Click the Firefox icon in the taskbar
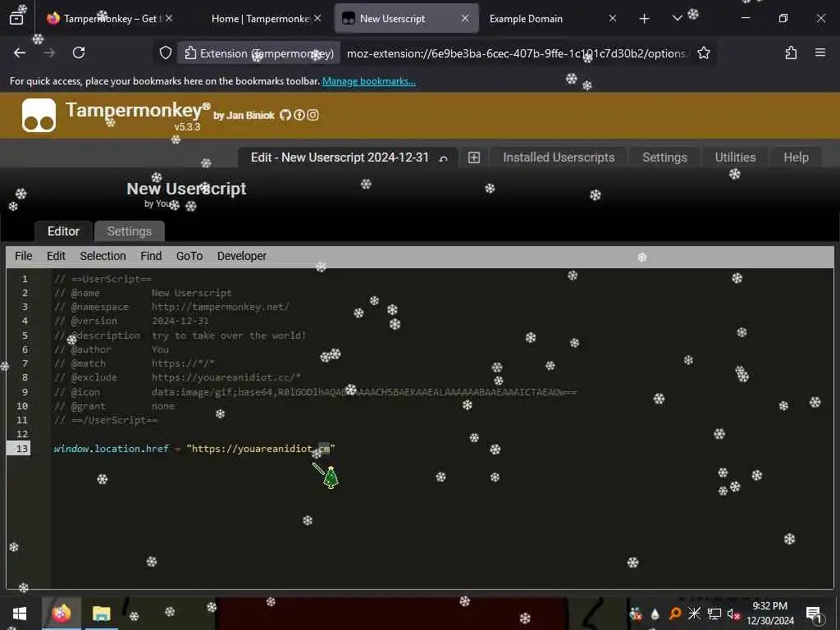Image resolution: width=840 pixels, height=630 pixels. [61, 614]
